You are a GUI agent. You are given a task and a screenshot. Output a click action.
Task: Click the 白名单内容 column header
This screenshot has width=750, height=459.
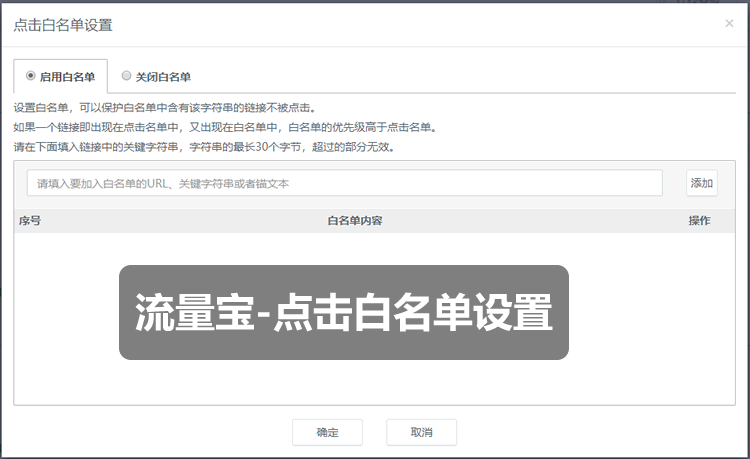(355, 221)
